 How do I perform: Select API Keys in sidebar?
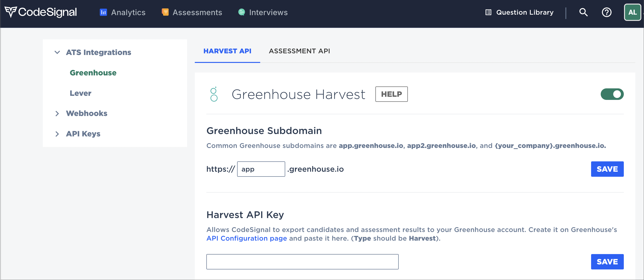83,134
